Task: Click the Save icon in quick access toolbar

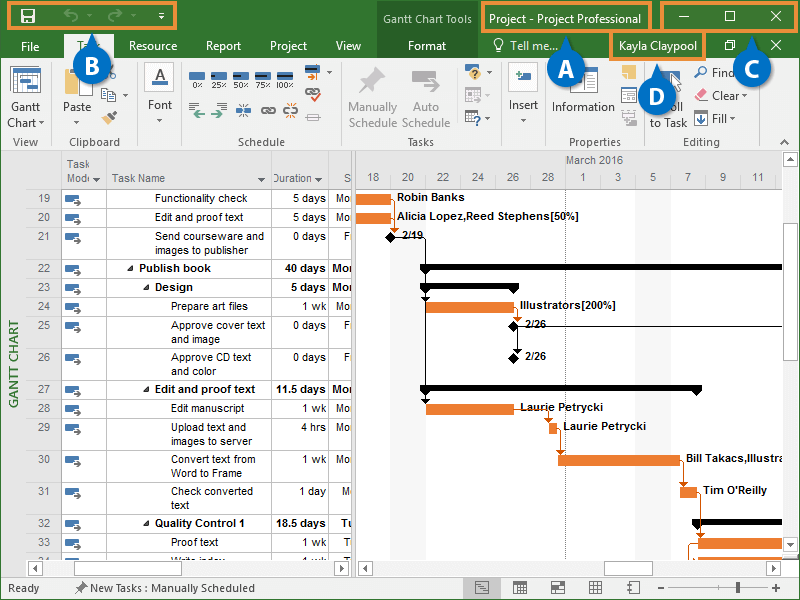Action: click(28, 16)
